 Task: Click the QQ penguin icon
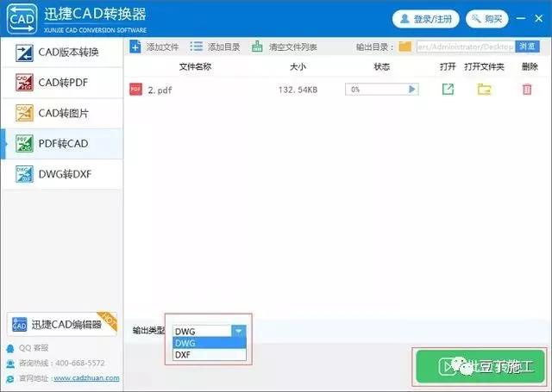[10, 348]
